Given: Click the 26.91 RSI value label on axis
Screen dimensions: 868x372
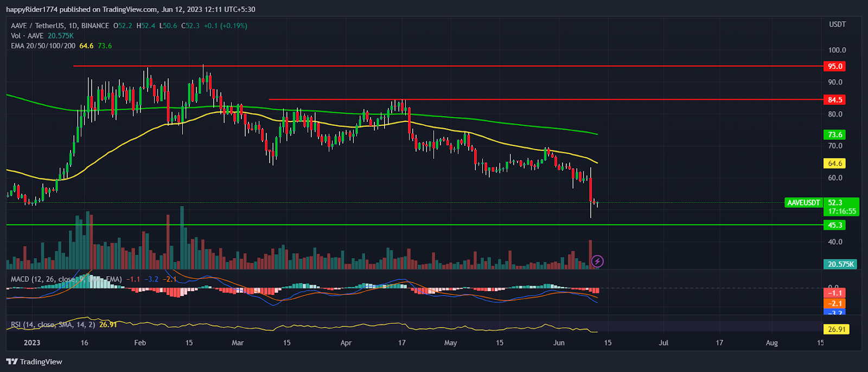Looking at the screenshot, I should (x=837, y=329).
